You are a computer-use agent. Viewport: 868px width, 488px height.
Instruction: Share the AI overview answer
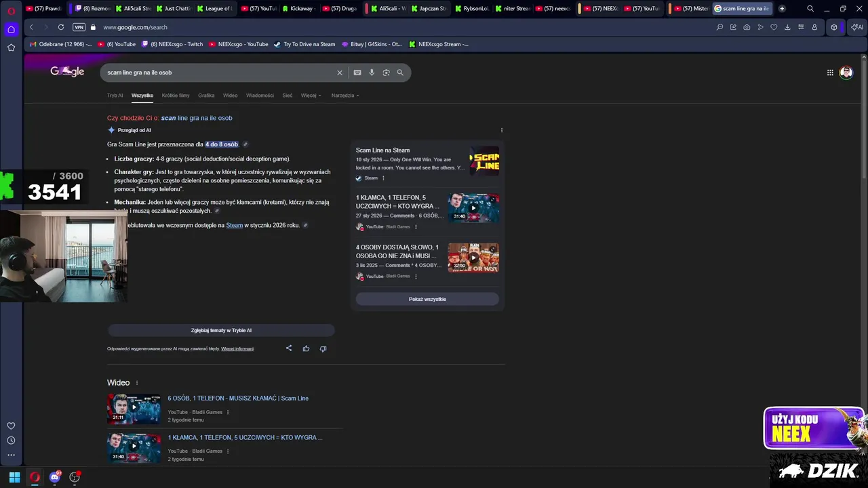point(289,348)
